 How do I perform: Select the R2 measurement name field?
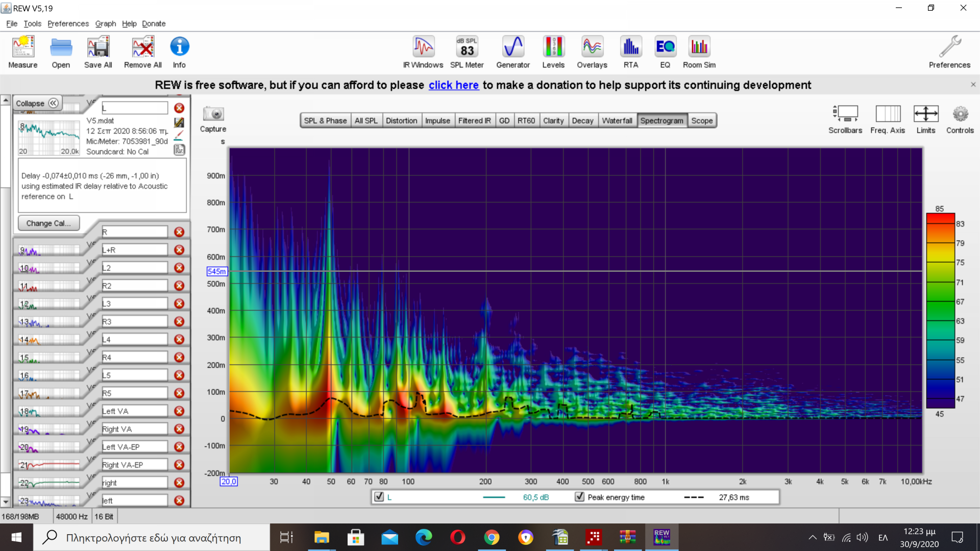pyautogui.click(x=135, y=286)
